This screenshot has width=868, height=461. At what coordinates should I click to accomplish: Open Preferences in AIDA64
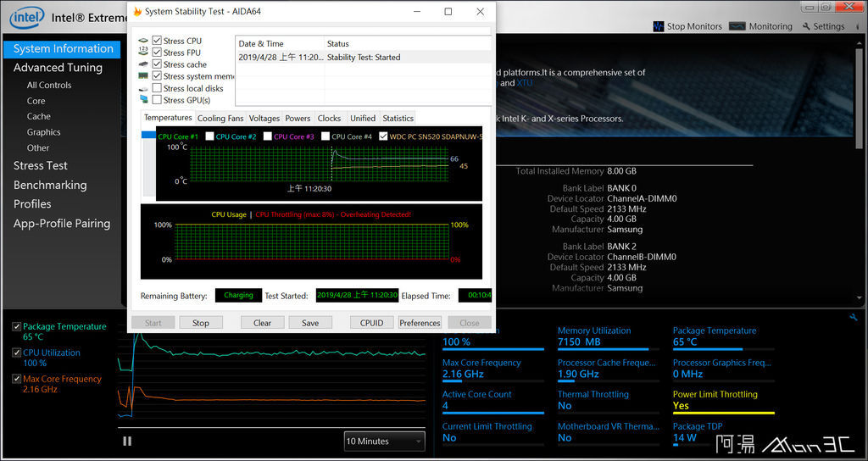point(420,323)
